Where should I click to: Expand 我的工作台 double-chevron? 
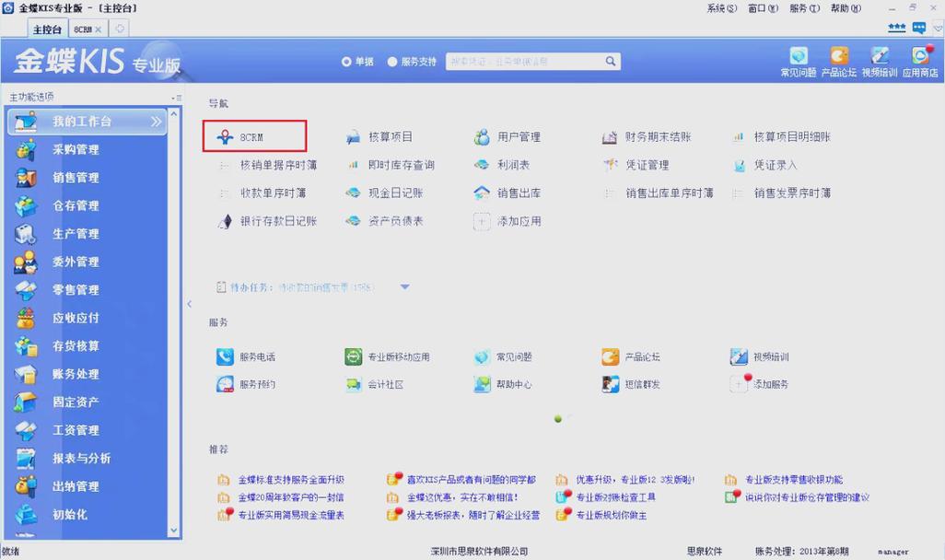click(156, 122)
